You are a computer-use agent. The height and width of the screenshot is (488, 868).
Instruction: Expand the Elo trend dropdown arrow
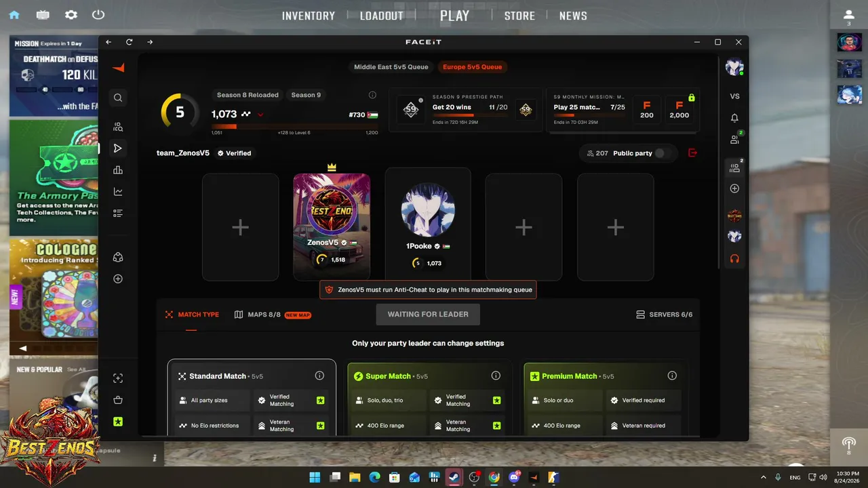point(260,115)
